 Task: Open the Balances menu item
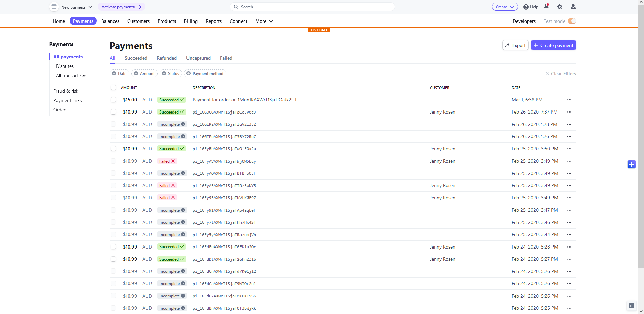110,21
